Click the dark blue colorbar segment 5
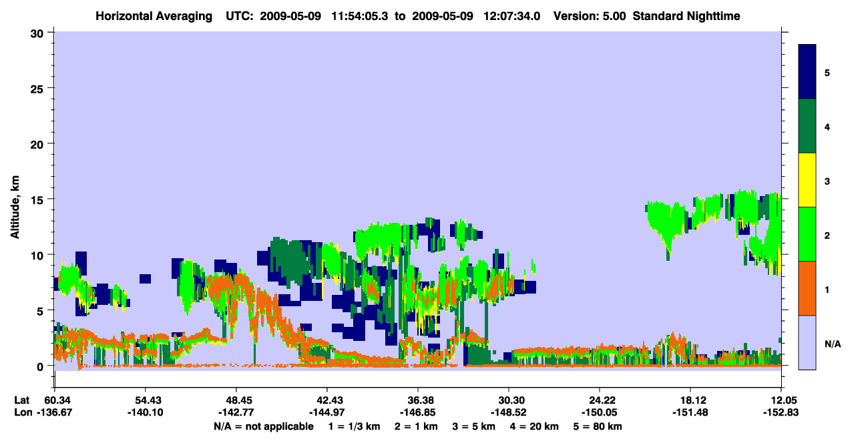 point(807,72)
